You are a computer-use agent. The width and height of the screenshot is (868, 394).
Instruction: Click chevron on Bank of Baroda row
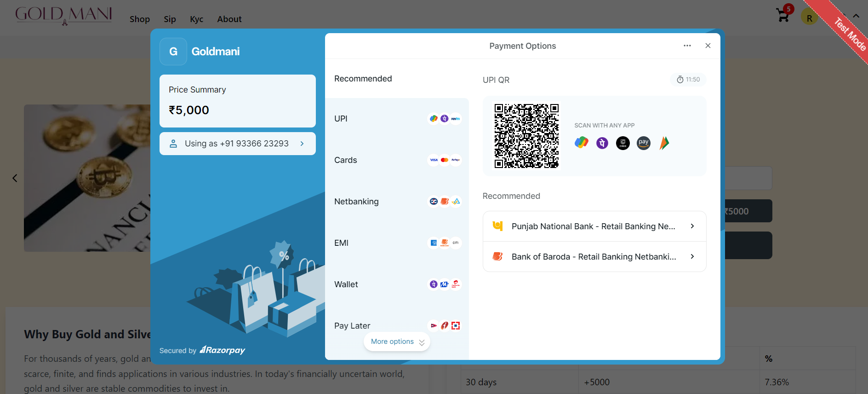click(x=692, y=256)
